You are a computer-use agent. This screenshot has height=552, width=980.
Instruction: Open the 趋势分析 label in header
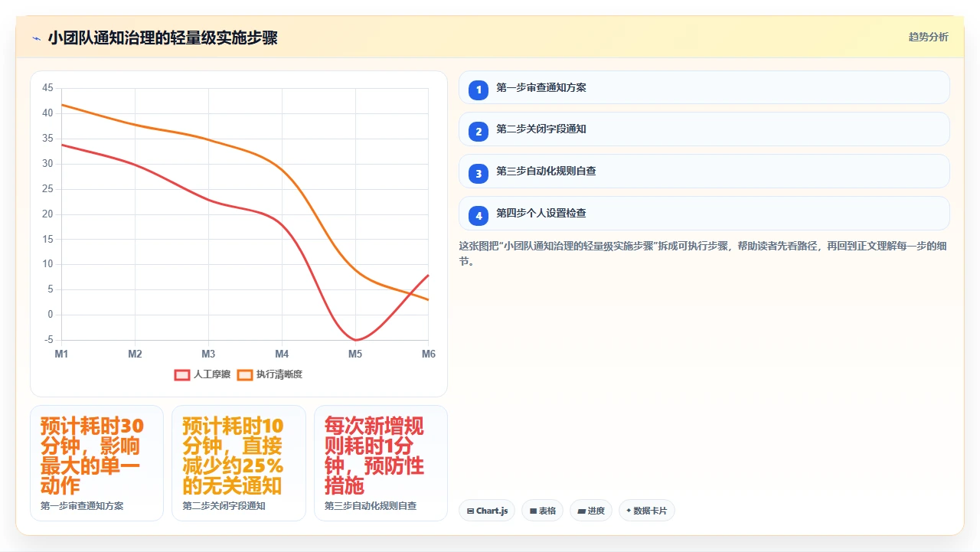928,37
